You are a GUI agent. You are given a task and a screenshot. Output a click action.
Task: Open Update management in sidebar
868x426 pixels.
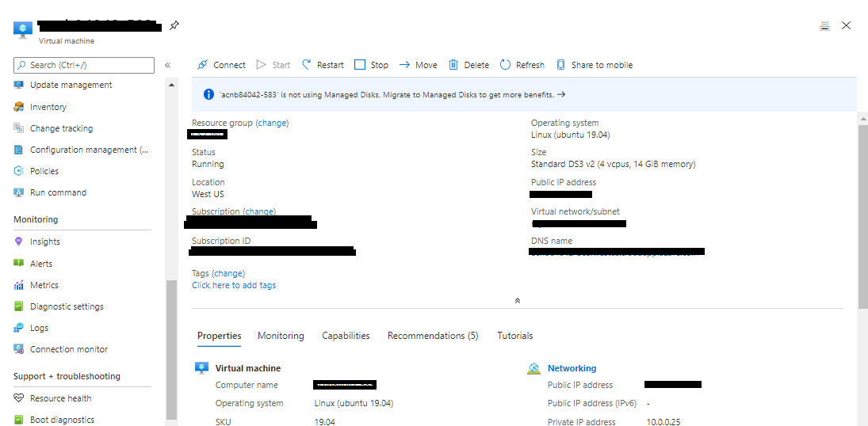click(71, 85)
